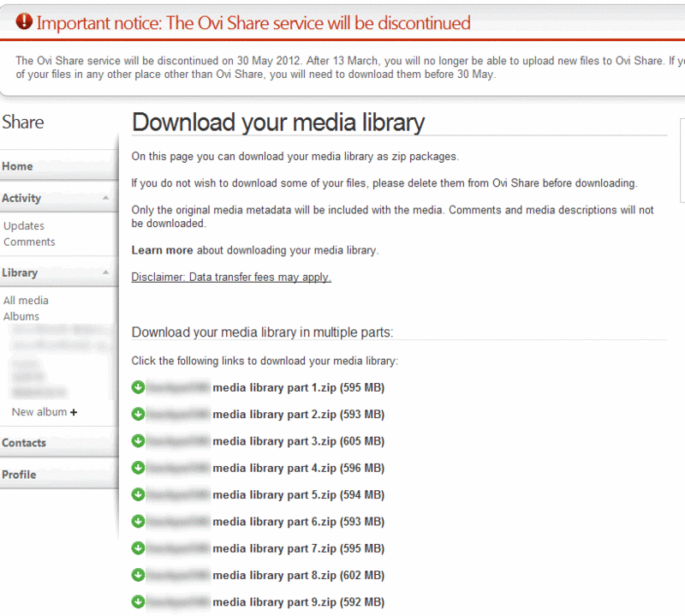Download media library part 2.zip (593 MB)
The height and width of the screenshot is (616, 685).
tap(298, 415)
